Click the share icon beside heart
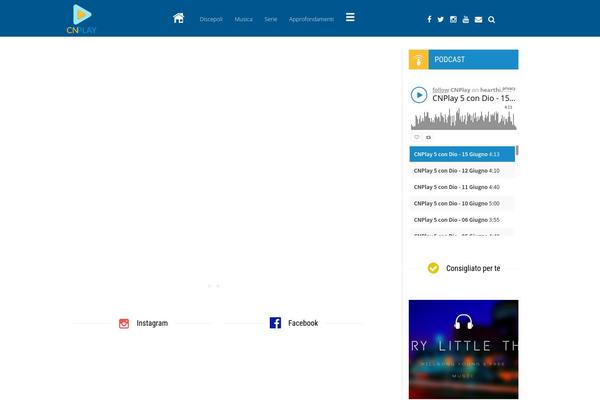 click(428, 137)
